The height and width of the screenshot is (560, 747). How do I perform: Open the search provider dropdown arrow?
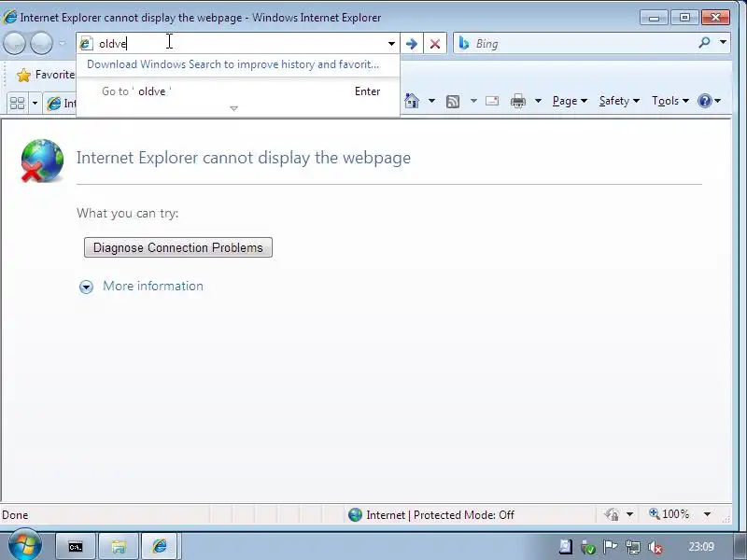pos(723,42)
